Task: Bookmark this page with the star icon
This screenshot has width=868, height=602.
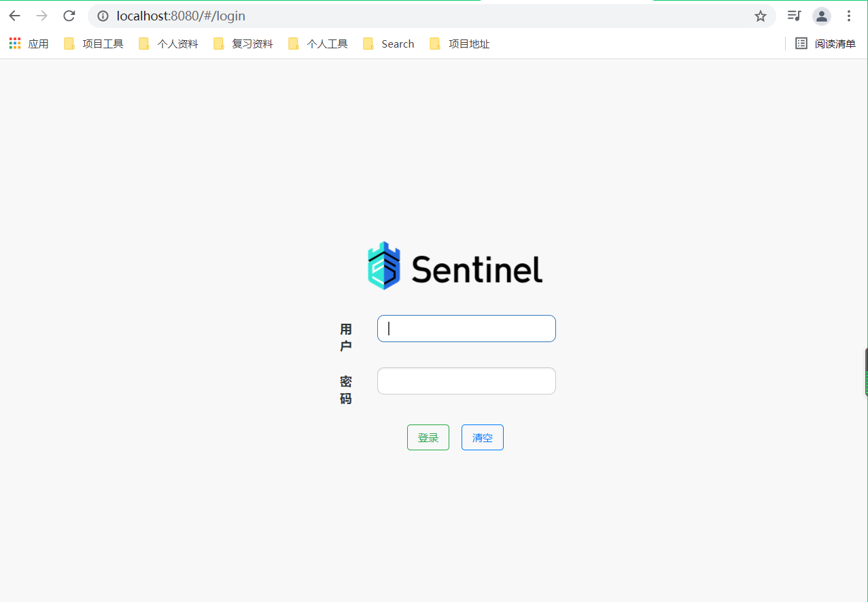Action: pos(761,16)
